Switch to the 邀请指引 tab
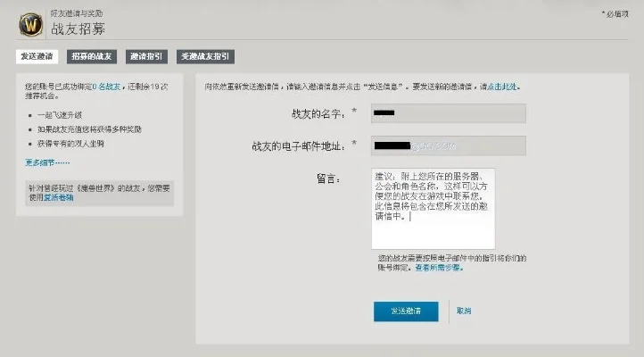 146,56
